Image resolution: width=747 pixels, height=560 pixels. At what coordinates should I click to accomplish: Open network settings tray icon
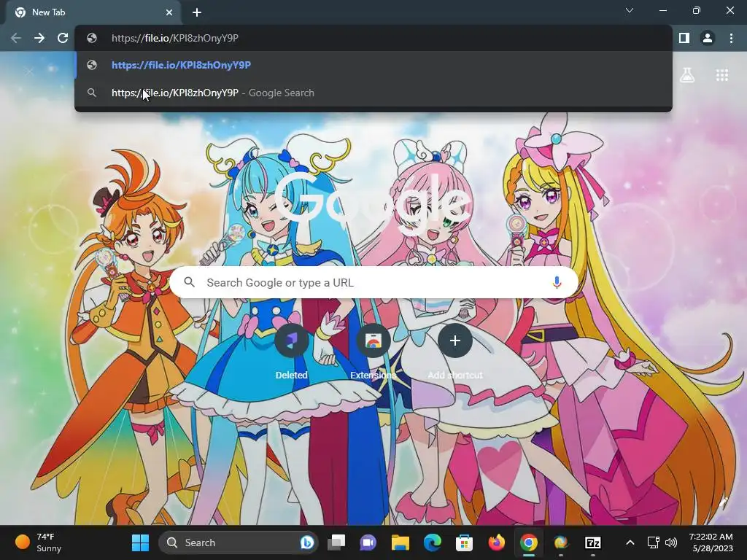coord(653,542)
